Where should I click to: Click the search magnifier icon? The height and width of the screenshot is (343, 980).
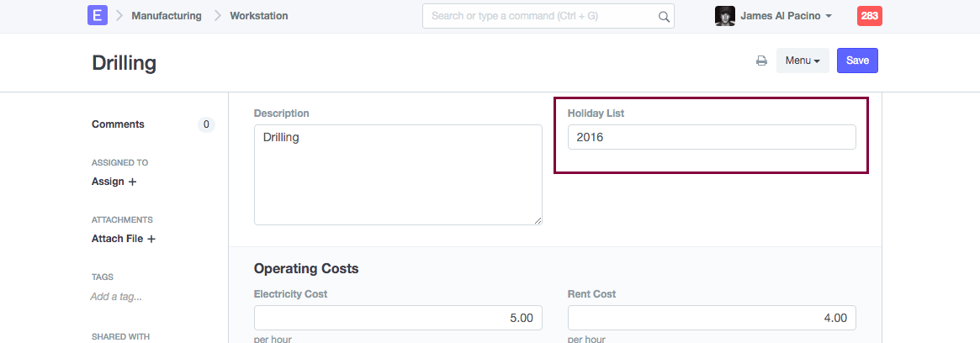[664, 16]
